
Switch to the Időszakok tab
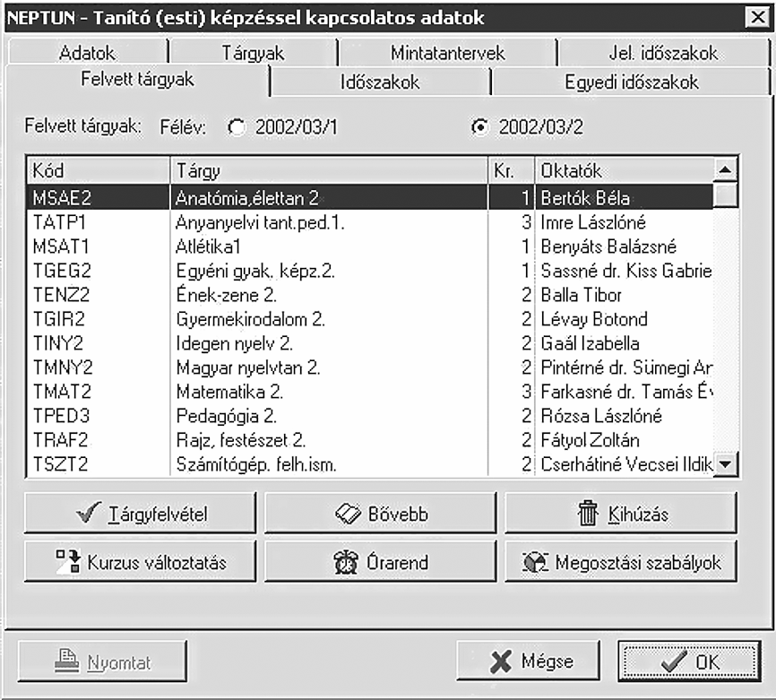coord(380,82)
